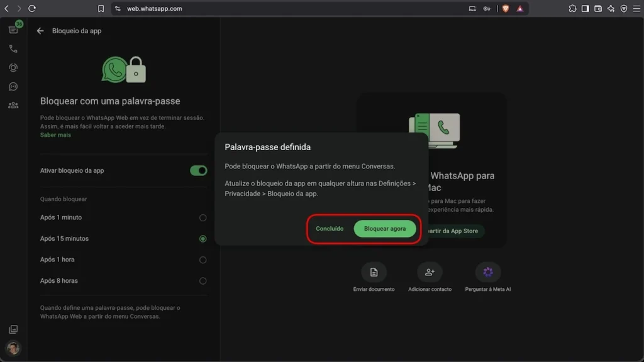Open the Leo AI sparkle icon
The width and height of the screenshot is (644, 362).
[x=611, y=8]
